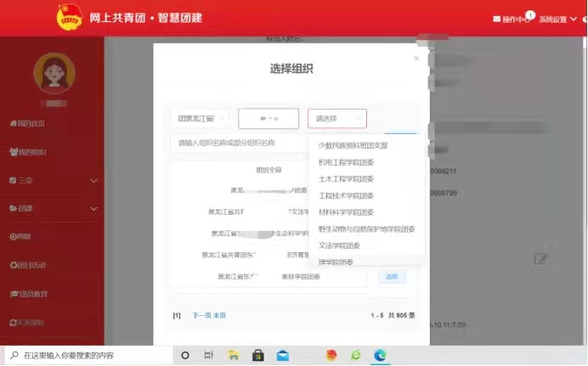Go to 我的首页 in the sidebar

[x=29, y=124]
